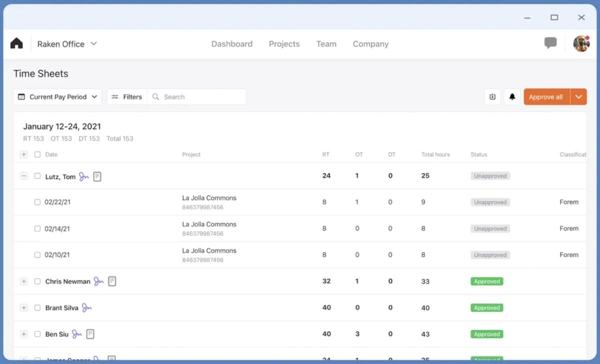Select the 02/22/21 entry checkbox
The image size is (600, 364).
(x=37, y=202)
